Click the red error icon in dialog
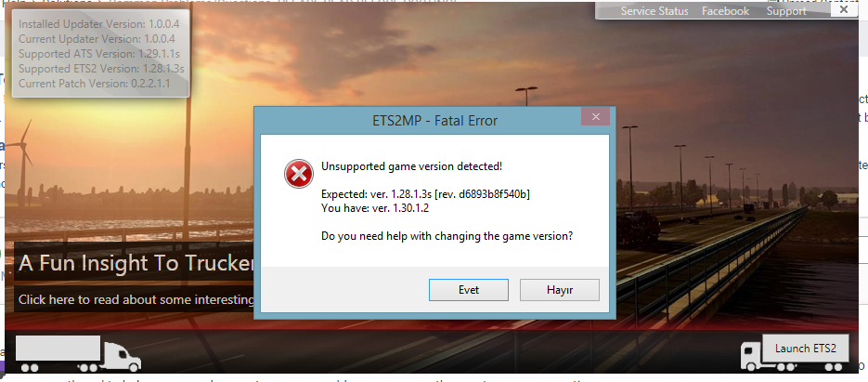This screenshot has width=868, height=382. [x=298, y=174]
